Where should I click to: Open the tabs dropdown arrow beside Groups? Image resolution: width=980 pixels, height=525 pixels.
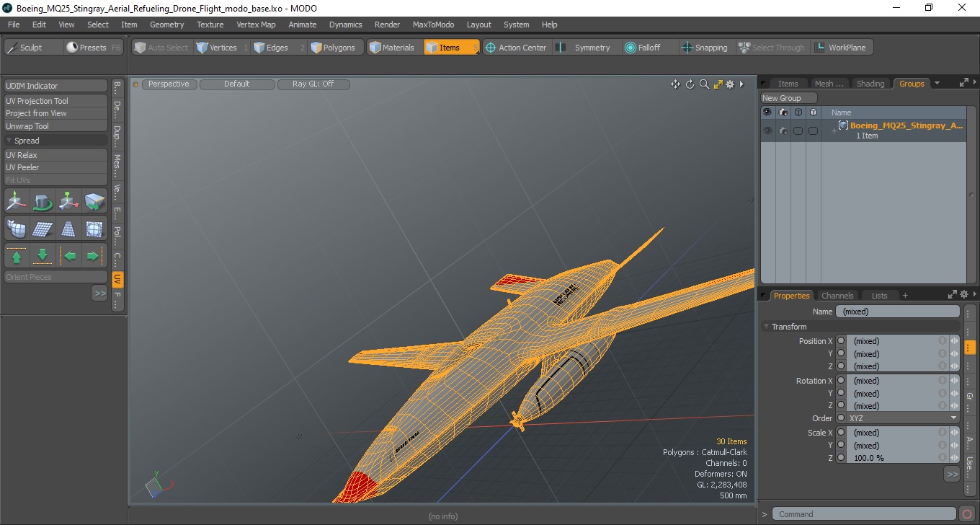937,83
